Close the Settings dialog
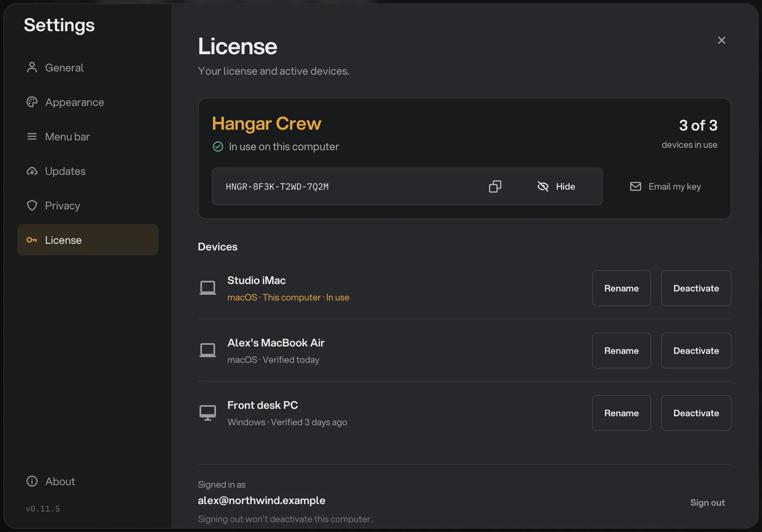Viewport: 762px width, 532px height. click(721, 40)
